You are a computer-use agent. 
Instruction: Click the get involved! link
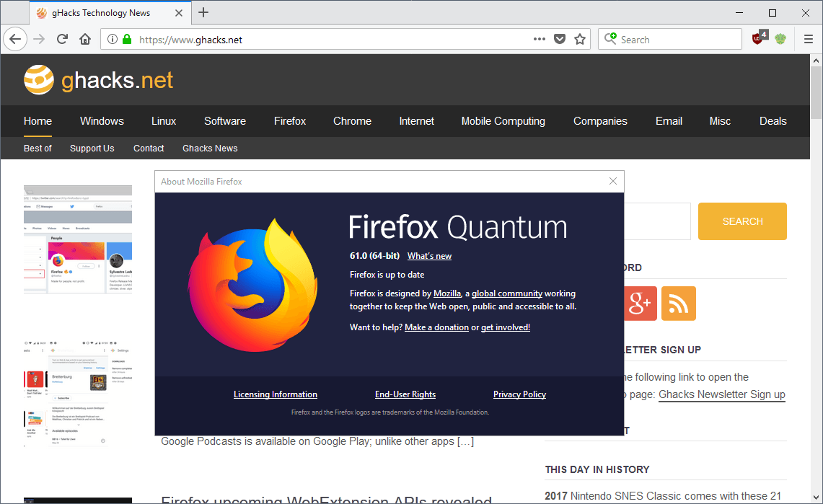click(506, 327)
